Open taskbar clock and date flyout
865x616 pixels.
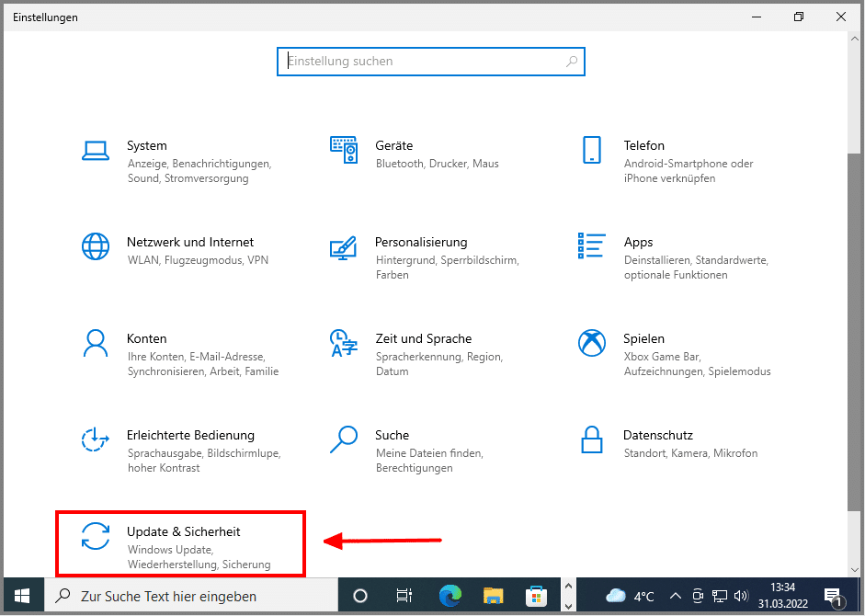[x=784, y=596]
